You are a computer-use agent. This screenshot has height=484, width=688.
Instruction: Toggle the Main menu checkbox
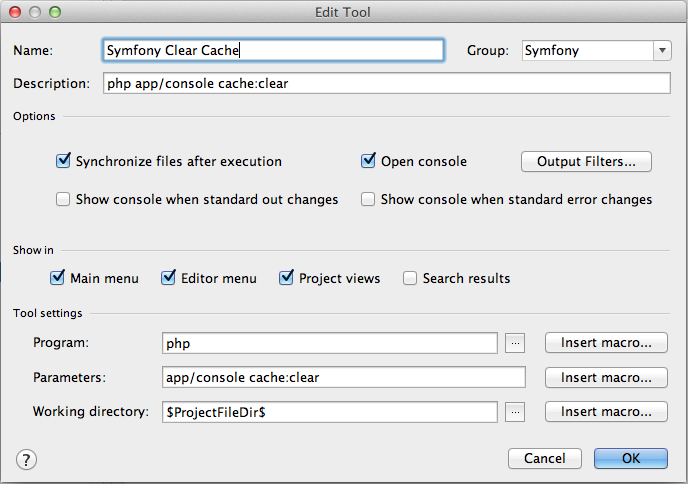(x=57, y=278)
